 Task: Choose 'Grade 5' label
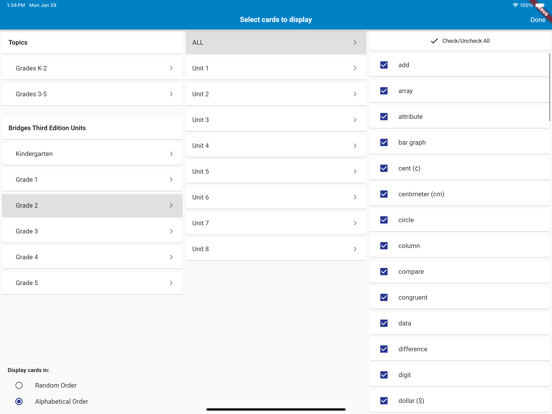point(27,283)
